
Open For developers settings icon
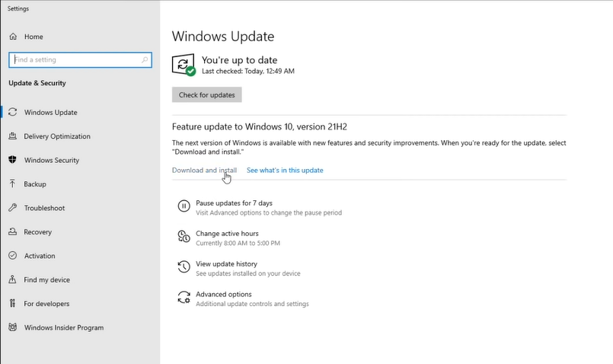click(x=13, y=304)
